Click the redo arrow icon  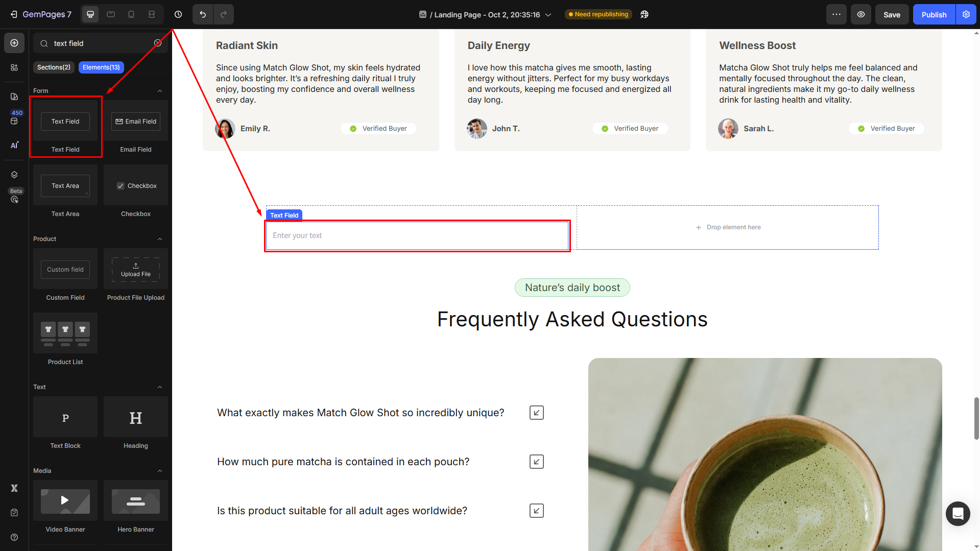(223, 14)
